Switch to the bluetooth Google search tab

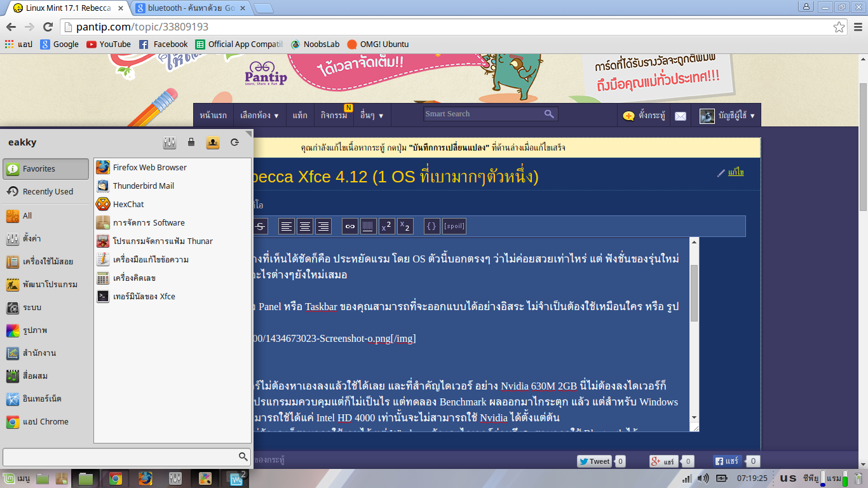point(189,8)
